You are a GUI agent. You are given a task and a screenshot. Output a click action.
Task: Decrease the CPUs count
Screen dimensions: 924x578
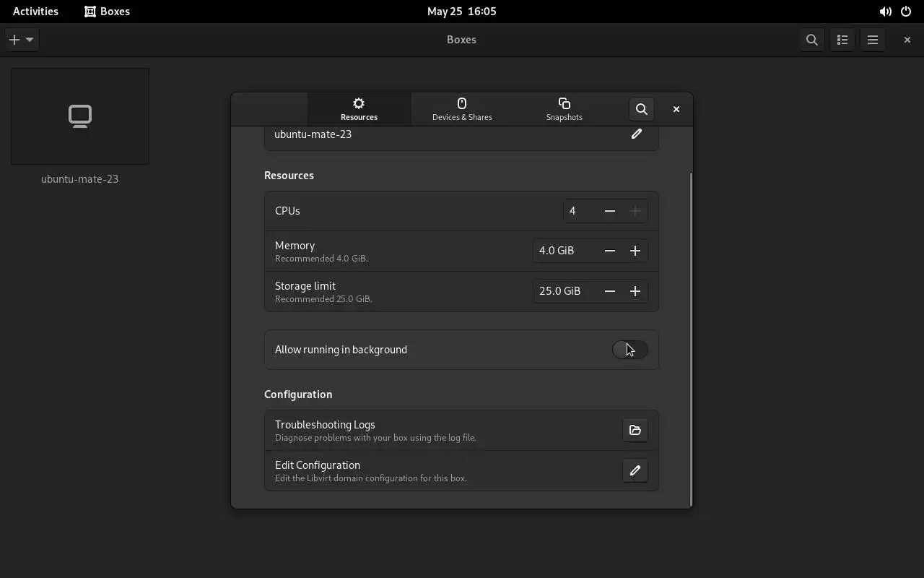click(610, 211)
